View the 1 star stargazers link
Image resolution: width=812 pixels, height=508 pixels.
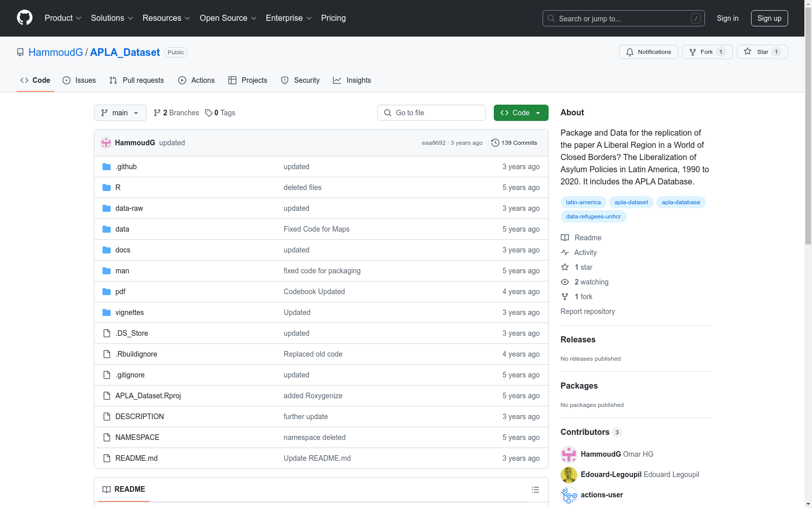(x=577, y=267)
